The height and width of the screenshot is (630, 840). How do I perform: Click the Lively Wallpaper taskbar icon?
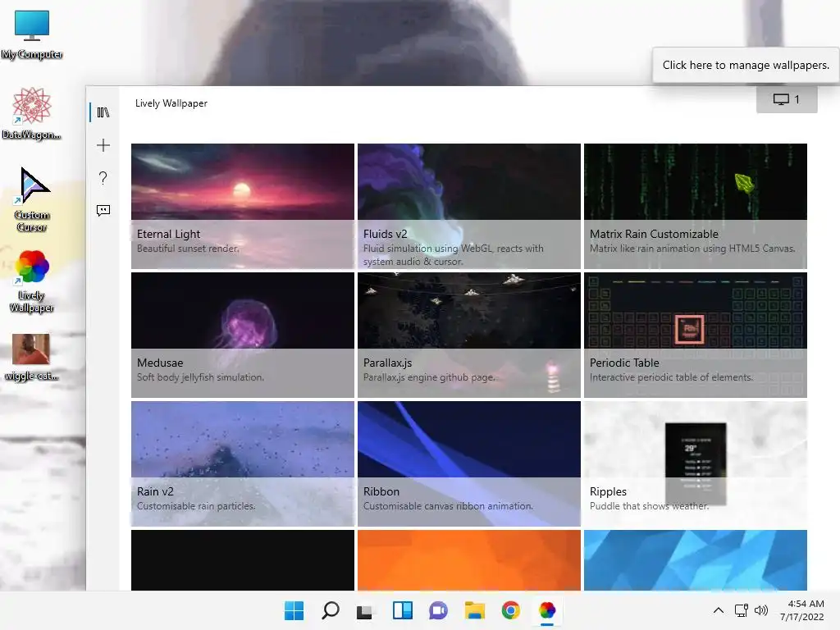point(547,610)
